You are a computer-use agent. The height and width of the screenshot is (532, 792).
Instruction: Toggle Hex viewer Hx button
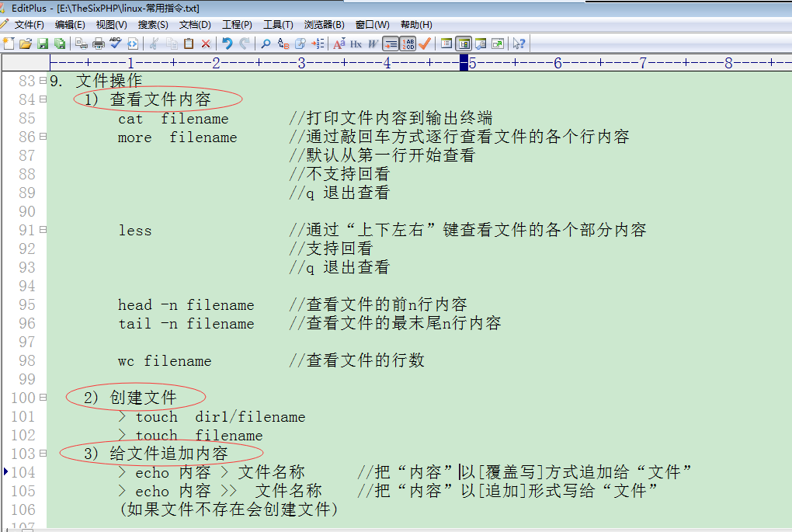[356, 43]
